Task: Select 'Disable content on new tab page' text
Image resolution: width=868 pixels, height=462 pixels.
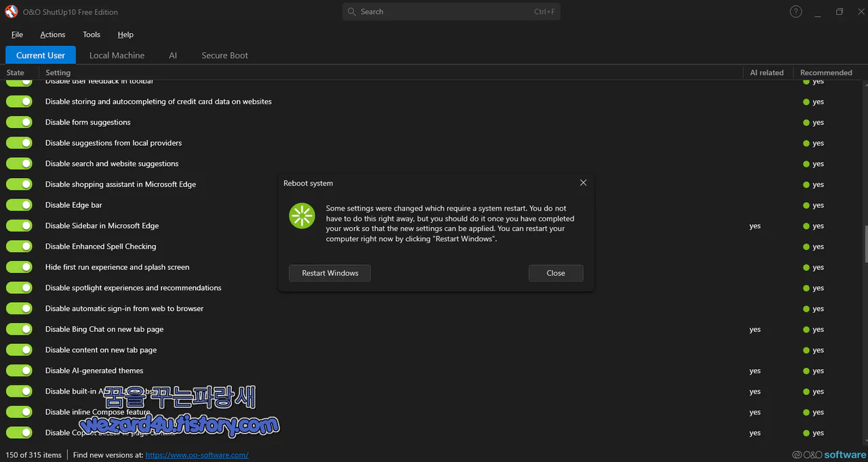Action: (101, 350)
